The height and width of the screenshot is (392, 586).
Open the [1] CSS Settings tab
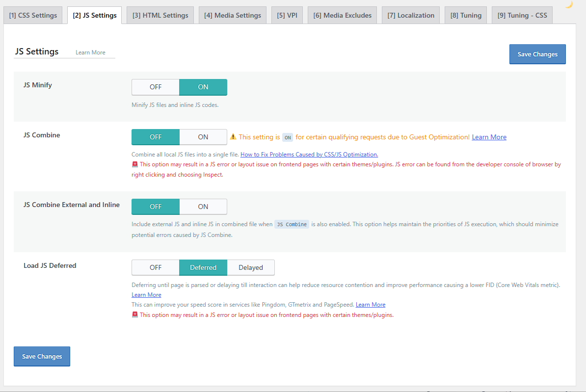(33, 15)
